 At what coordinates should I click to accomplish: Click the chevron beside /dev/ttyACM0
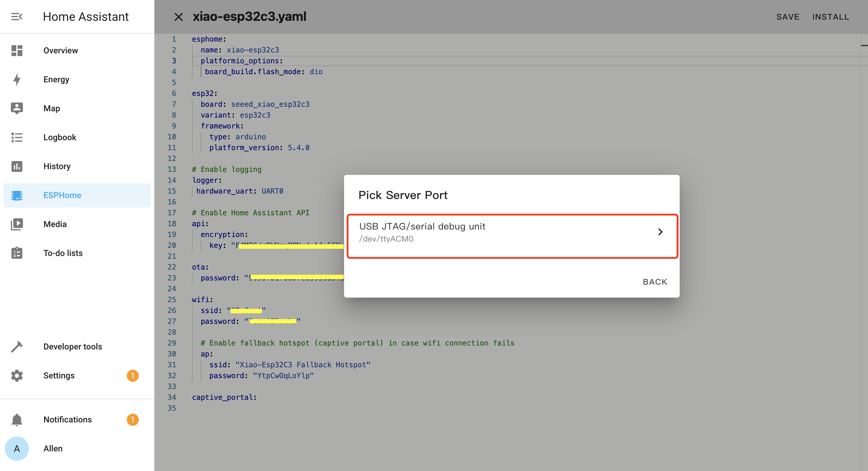tap(660, 232)
